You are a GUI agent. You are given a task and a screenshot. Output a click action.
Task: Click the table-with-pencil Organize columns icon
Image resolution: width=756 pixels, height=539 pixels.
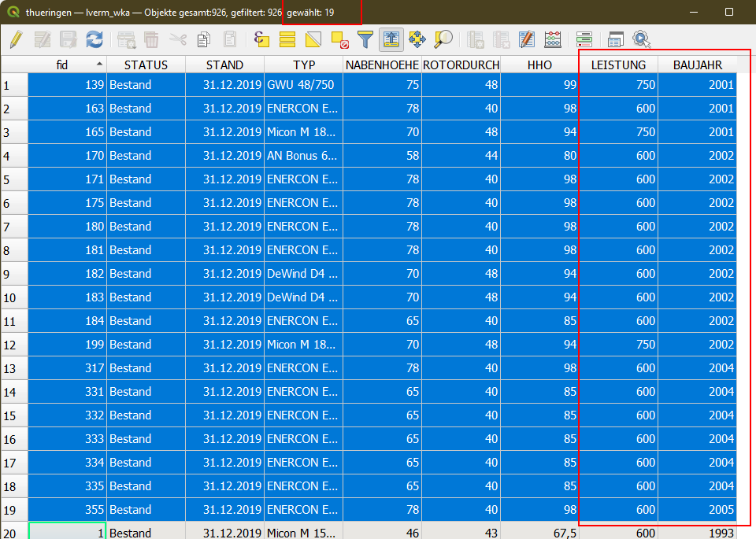pos(527,39)
